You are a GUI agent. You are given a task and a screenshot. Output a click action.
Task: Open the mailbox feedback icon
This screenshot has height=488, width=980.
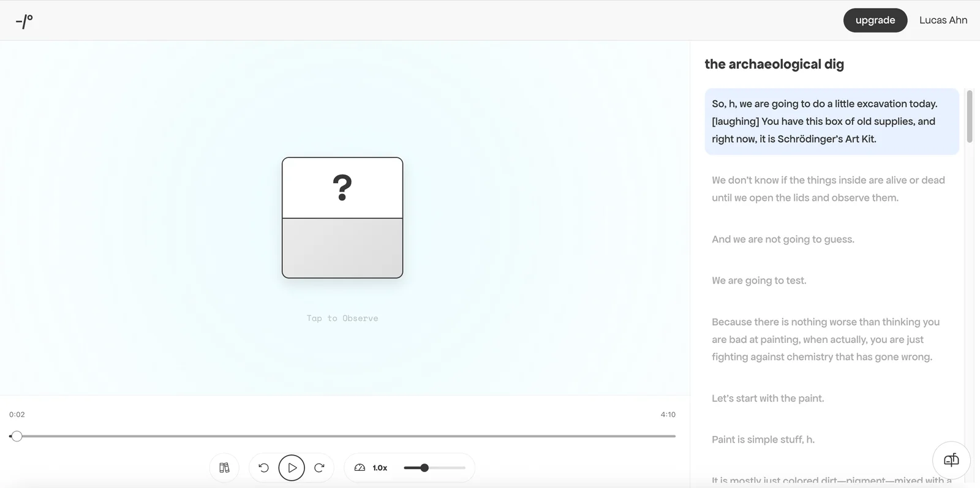click(951, 460)
